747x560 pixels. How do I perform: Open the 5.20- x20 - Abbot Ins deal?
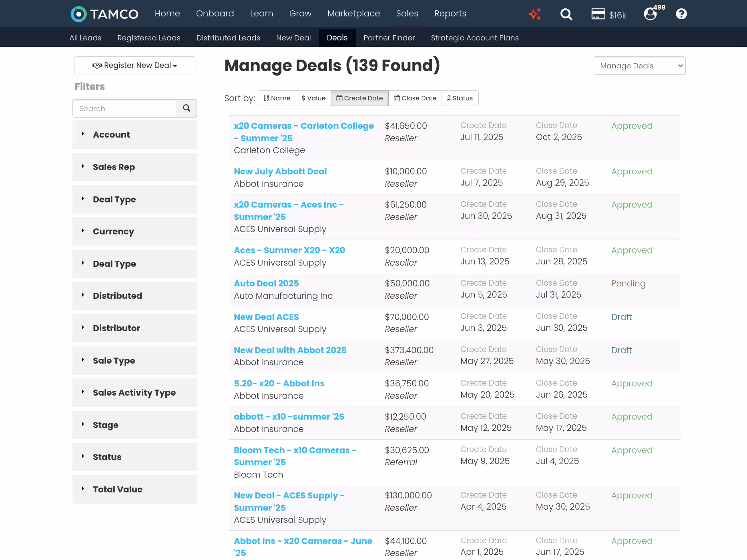click(279, 384)
